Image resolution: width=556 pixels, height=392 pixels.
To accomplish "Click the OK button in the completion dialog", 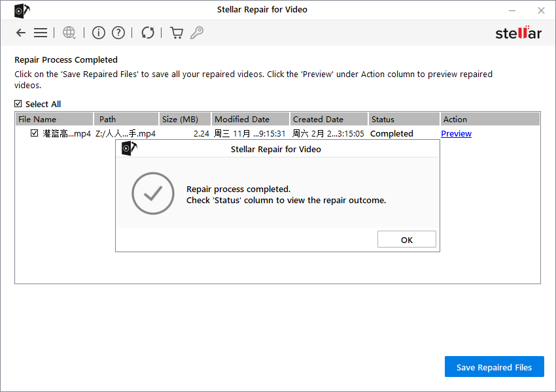I will click(406, 238).
